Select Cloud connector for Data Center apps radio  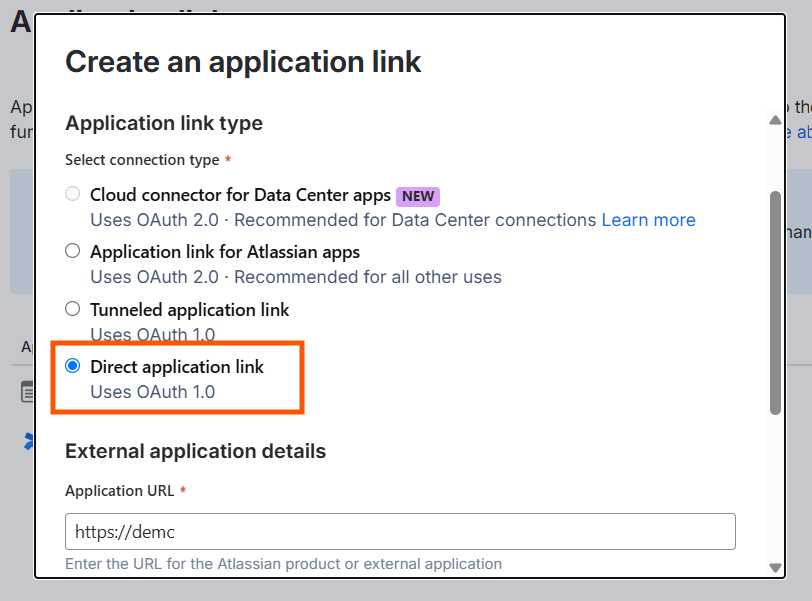click(x=72, y=194)
